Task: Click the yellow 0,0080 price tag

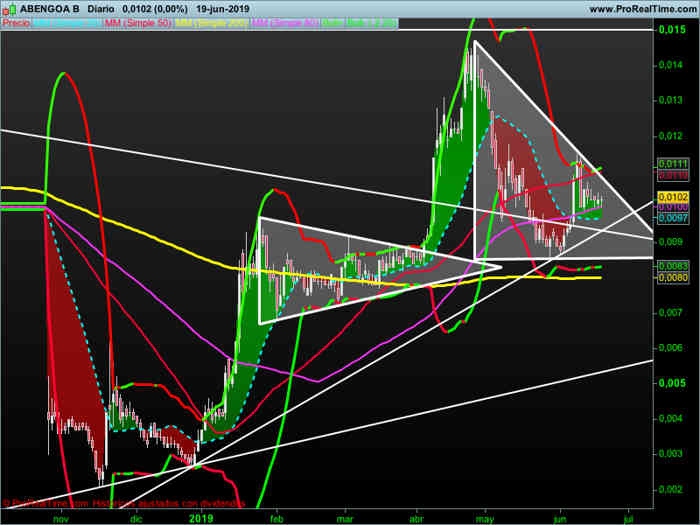Action: [673, 278]
